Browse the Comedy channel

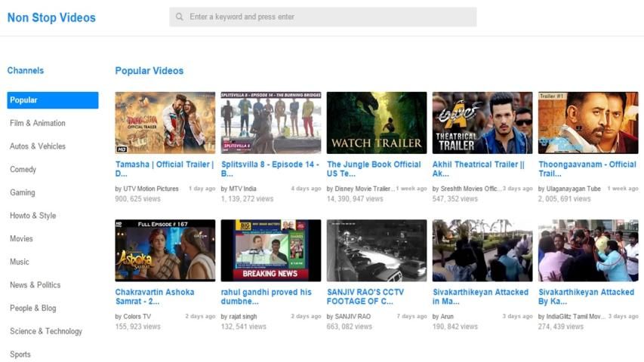[23, 170]
